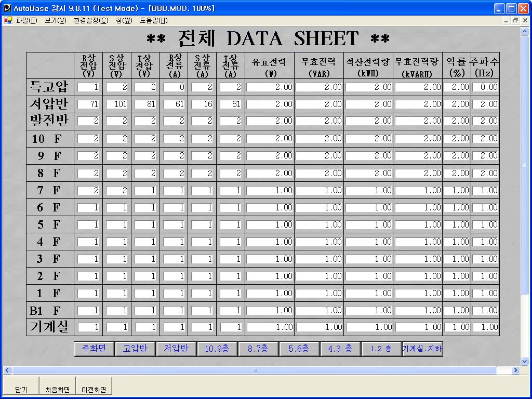Go to 주화면 main screen
Viewport: 532px width, 399px height.
click(94, 349)
